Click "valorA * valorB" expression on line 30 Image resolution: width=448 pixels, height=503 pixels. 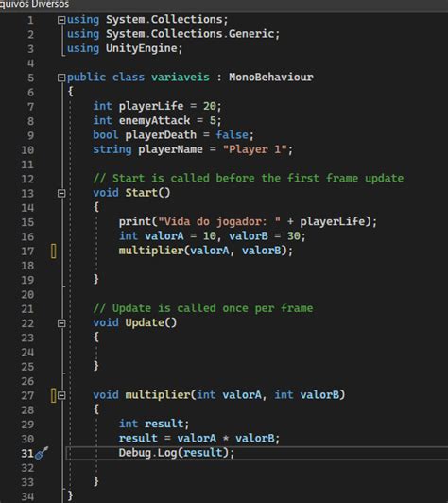click(x=226, y=438)
